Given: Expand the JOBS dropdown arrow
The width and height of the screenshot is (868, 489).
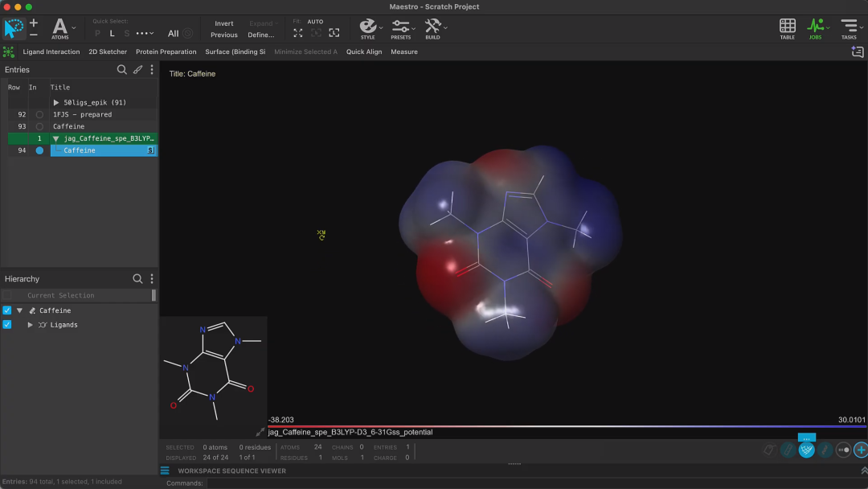Looking at the screenshot, I should click(828, 27).
